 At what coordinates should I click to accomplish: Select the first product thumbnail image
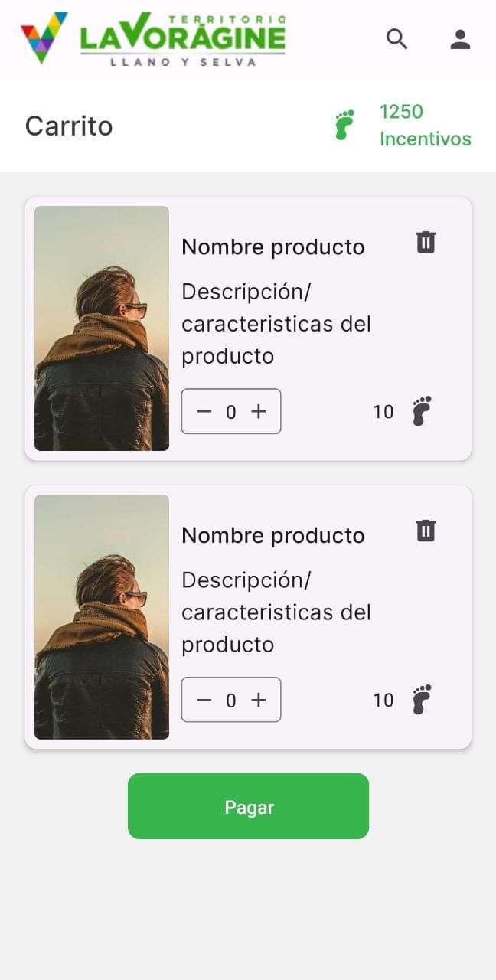click(102, 328)
